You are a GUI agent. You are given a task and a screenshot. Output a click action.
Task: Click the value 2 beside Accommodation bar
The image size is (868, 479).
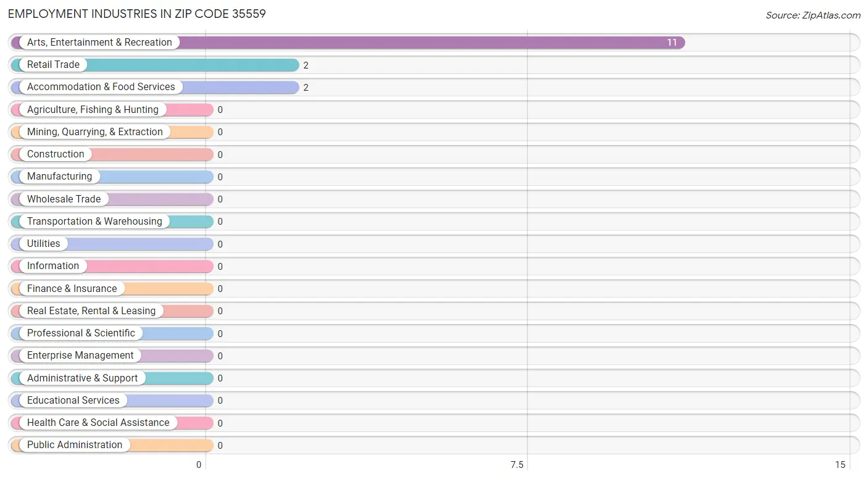pos(306,88)
